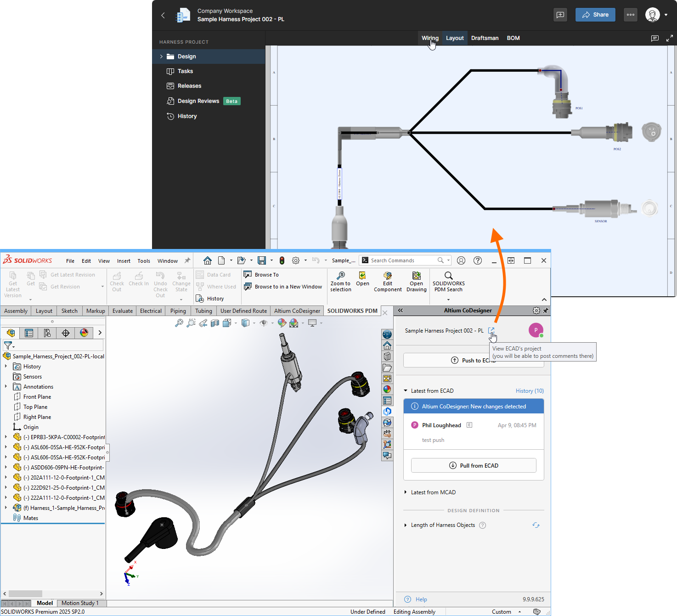The image size is (677, 616).
Task: Click the Rebuild traffic light icon
Action: click(282, 260)
